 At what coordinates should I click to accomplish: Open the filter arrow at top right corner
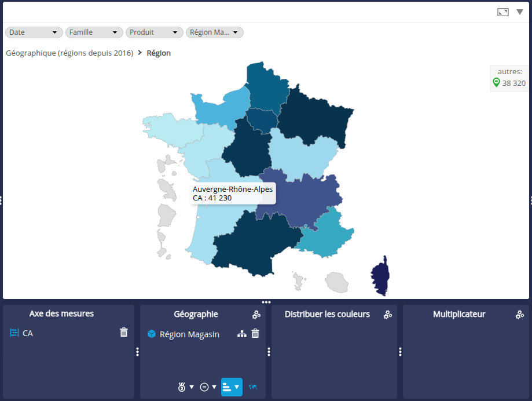coord(520,11)
